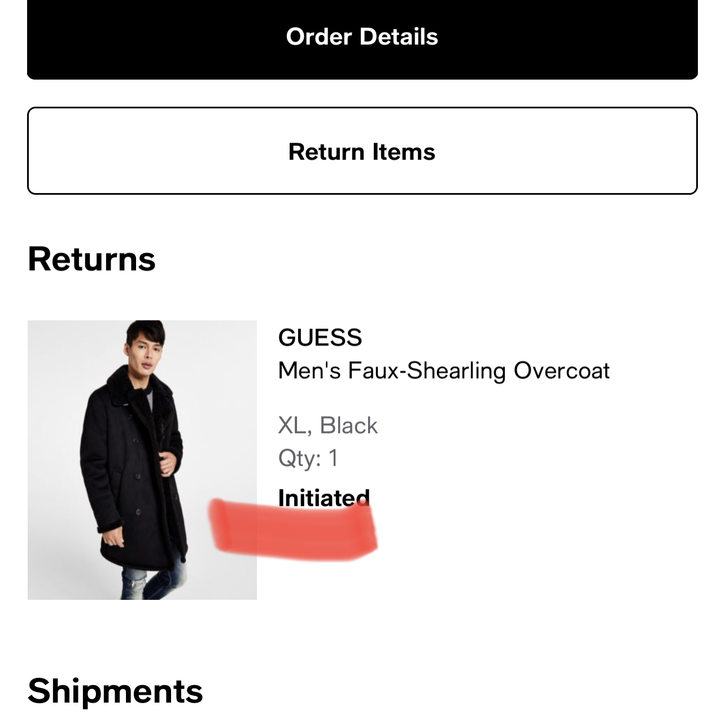This screenshot has height=728, width=725.
Task: Tap the Shipments section heading
Action: tap(115, 691)
